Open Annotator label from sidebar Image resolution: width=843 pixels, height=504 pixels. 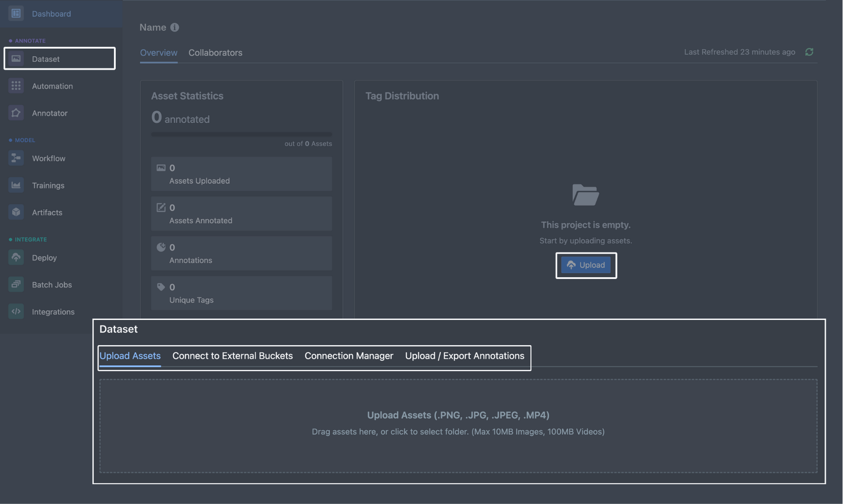pyautogui.click(x=50, y=112)
